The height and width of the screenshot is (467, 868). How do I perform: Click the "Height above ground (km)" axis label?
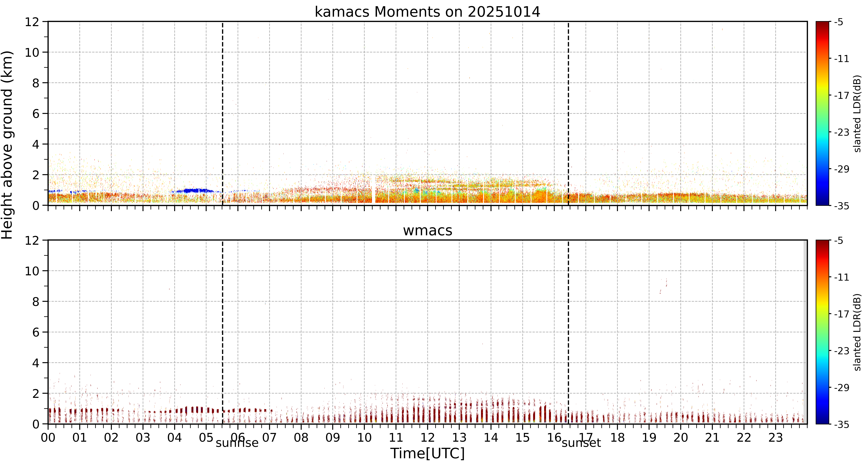tap(7, 145)
